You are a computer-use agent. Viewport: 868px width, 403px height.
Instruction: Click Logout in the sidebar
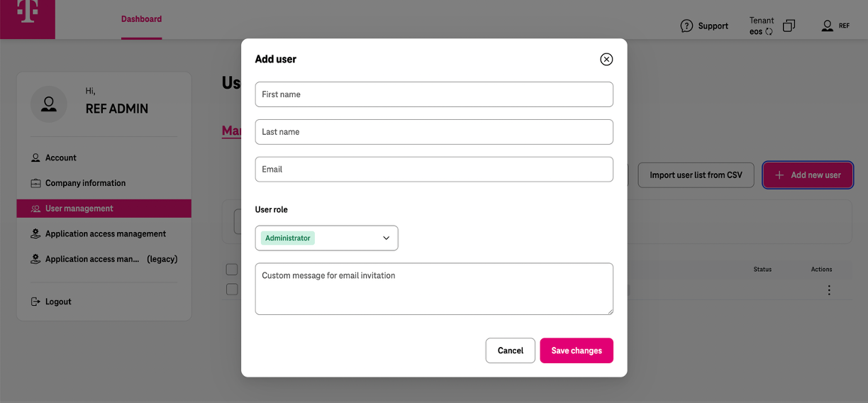coord(58,302)
